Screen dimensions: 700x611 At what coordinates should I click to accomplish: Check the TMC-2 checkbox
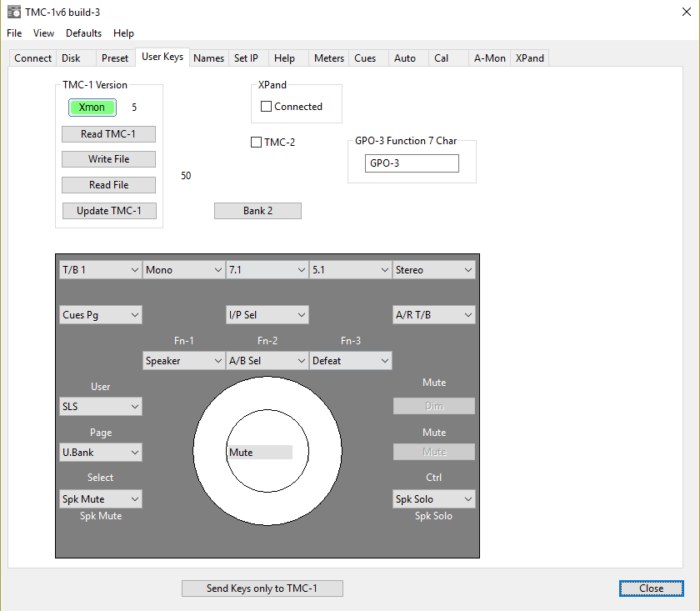[256, 142]
